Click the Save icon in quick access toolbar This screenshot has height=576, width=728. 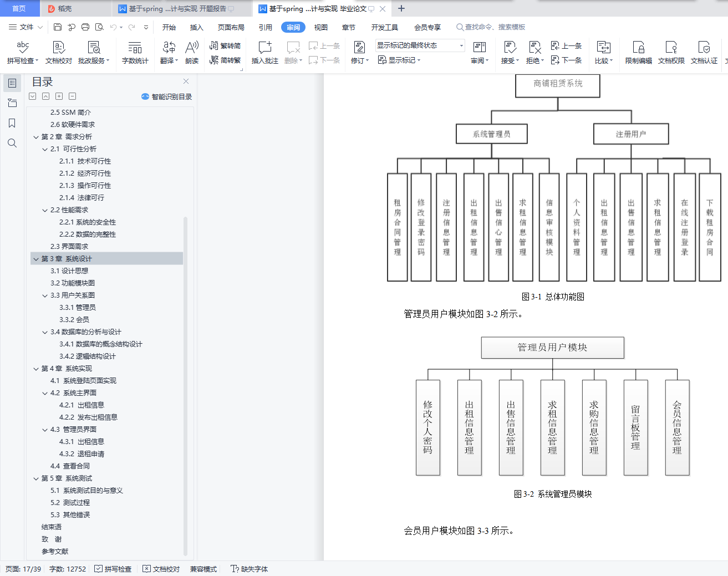(x=58, y=27)
